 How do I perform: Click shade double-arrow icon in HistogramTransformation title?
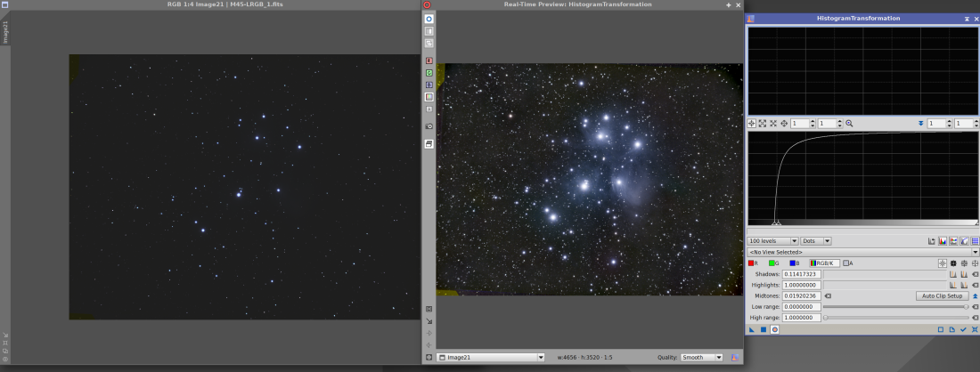(x=967, y=19)
